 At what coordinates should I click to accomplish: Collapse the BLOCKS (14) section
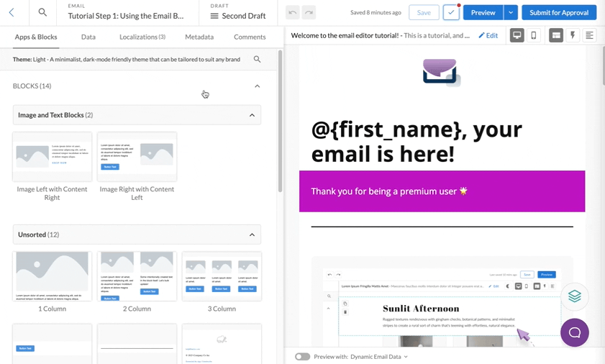[x=258, y=86]
